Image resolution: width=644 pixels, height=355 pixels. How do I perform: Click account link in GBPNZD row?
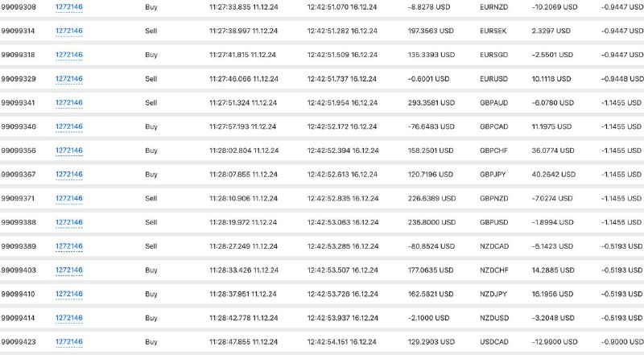(69, 198)
